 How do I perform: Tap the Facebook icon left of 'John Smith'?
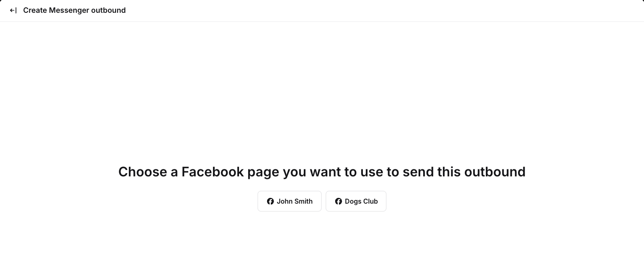(x=270, y=201)
